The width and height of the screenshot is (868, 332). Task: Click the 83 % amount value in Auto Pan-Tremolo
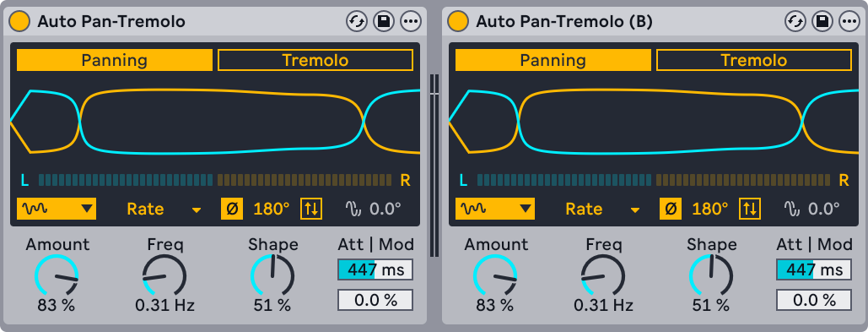[x=57, y=305]
